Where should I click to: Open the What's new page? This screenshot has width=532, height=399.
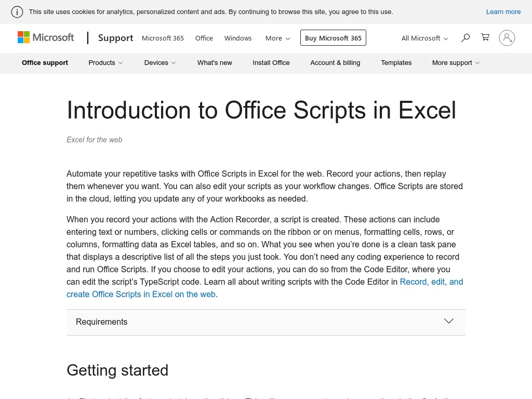215,63
